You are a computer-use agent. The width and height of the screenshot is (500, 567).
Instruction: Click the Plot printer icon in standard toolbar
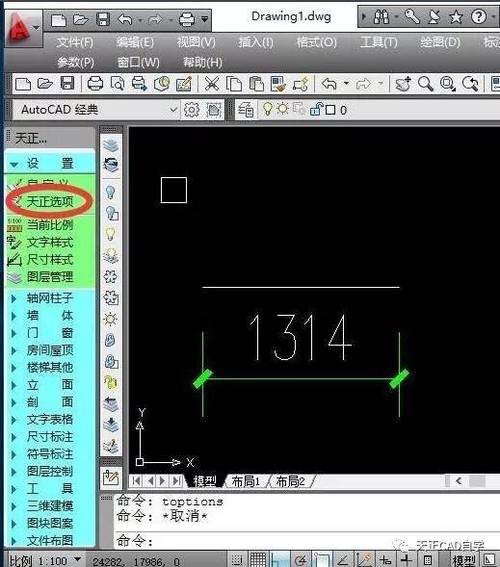click(x=95, y=84)
